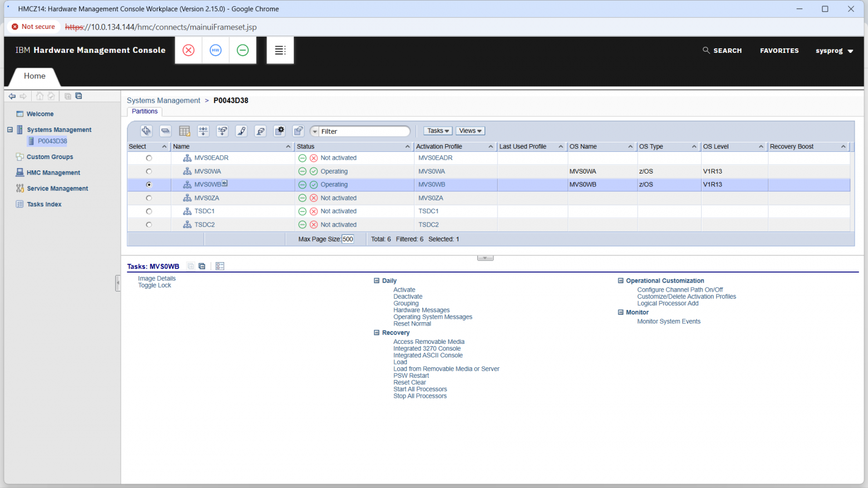Viewport: 868px width, 488px height.
Task: Select the MVS0WA partition radio button
Action: [x=149, y=171]
